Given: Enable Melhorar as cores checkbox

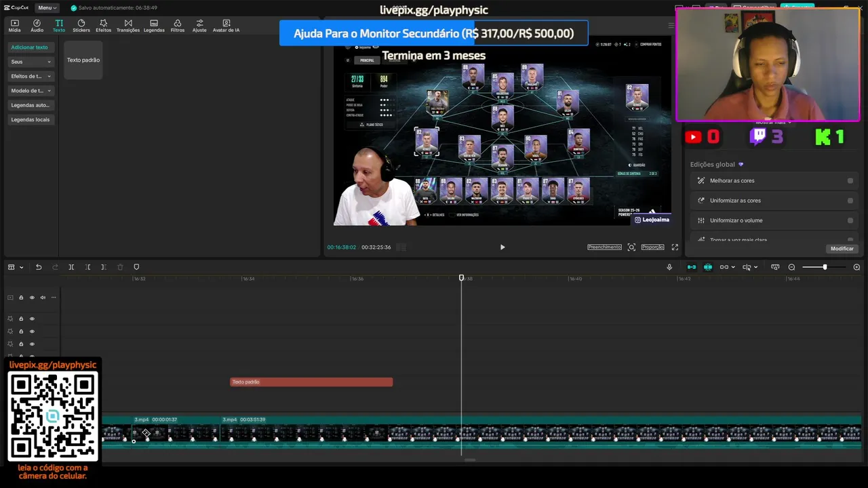Looking at the screenshot, I should [x=850, y=181].
